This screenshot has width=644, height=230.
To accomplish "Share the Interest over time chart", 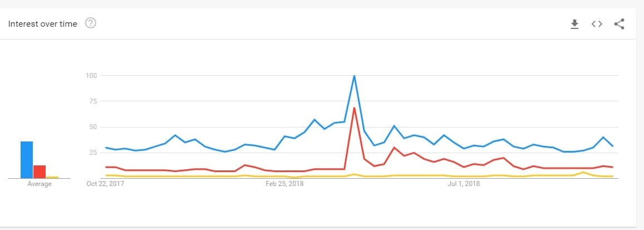I will 619,24.
